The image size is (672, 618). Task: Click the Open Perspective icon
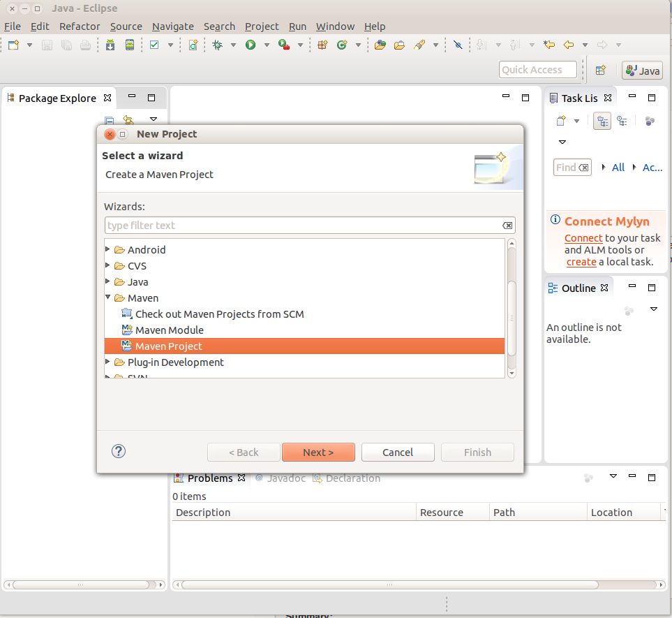click(x=601, y=70)
